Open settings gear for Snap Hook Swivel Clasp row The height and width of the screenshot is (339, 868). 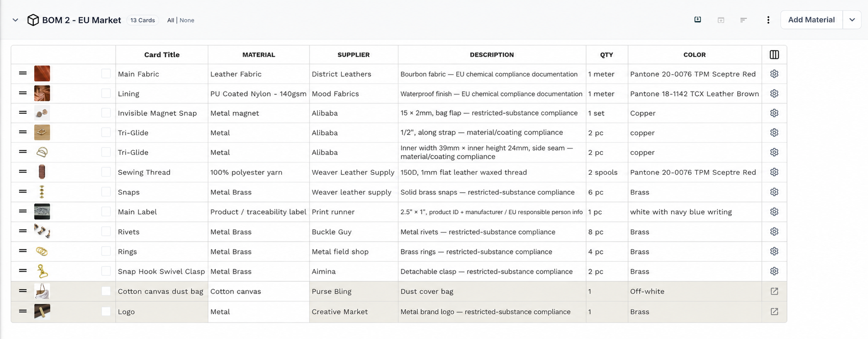coord(774,271)
